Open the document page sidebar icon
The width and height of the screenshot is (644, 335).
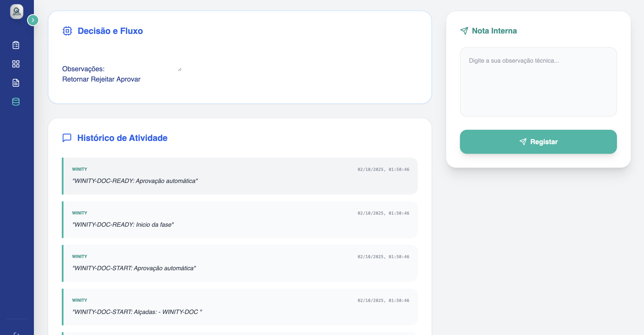[16, 83]
